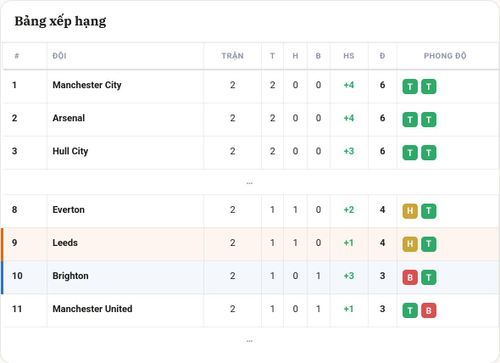The height and width of the screenshot is (363, 500).
Task: Click the PHONG ĐỘ column header
Action: coord(445,56)
